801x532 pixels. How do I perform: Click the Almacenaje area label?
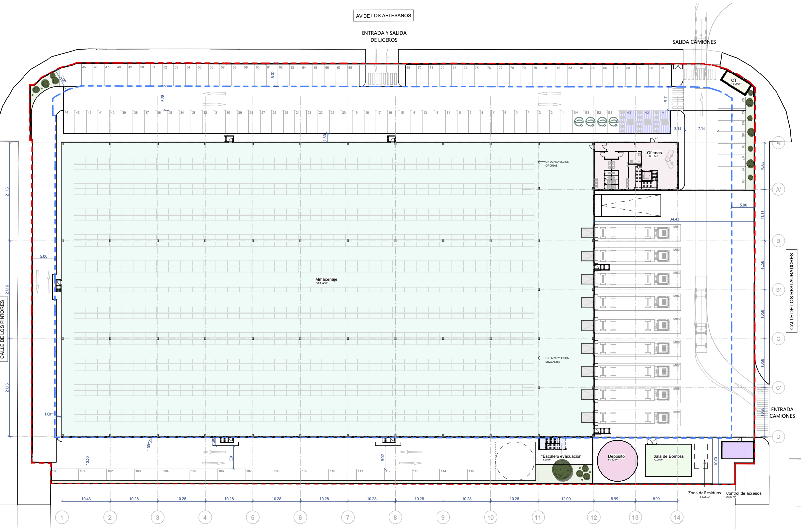326,280
